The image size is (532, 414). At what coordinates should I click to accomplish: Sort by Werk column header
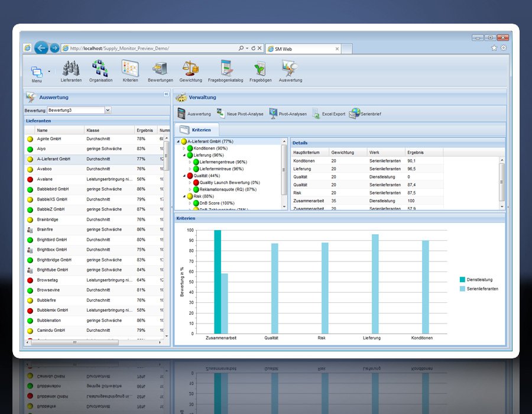(386, 153)
